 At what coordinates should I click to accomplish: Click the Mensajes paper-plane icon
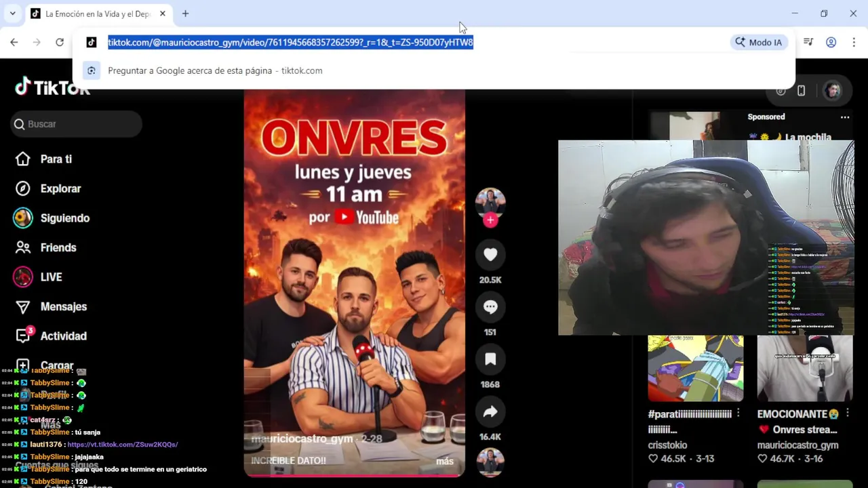tap(23, 307)
